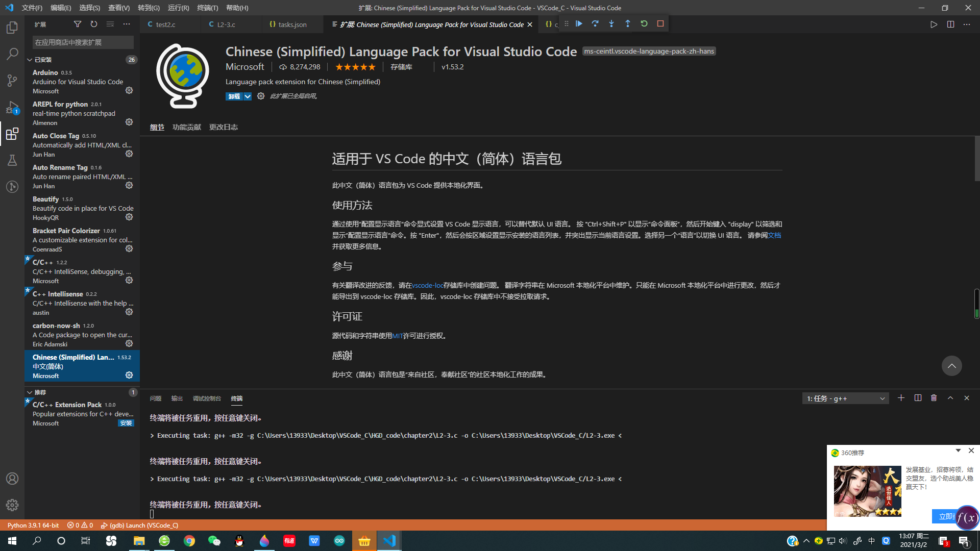This screenshot has height=551, width=980.
Task: Split the editor to the right
Action: coord(950,24)
